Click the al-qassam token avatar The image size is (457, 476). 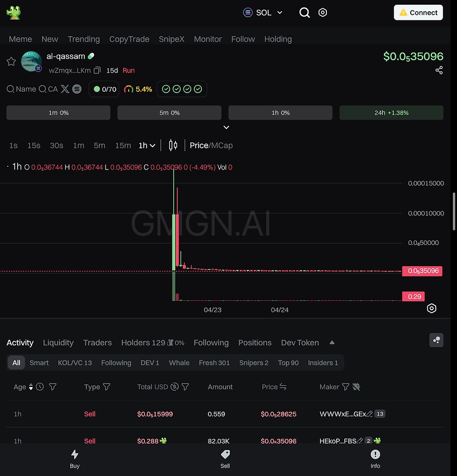click(31, 61)
